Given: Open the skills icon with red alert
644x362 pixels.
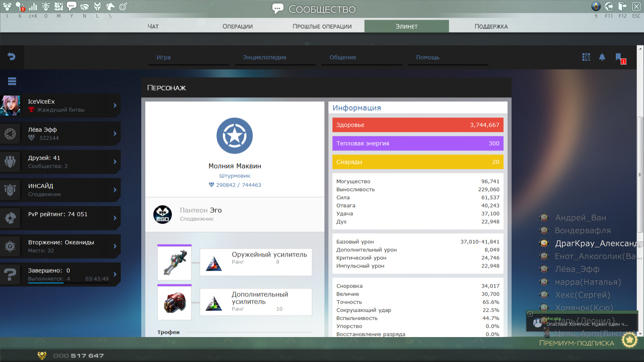Looking at the screenshot, I should (20, 6).
